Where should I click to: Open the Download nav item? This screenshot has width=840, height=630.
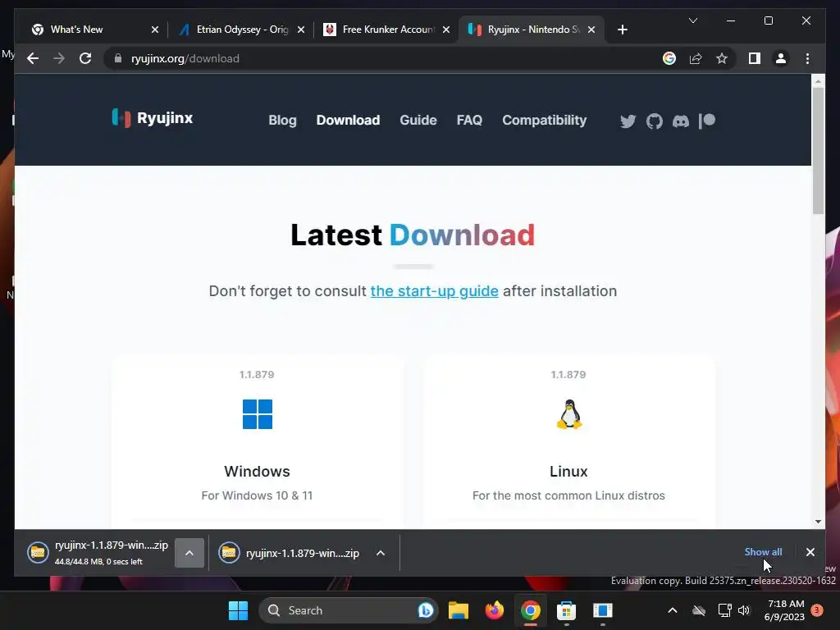tap(348, 120)
